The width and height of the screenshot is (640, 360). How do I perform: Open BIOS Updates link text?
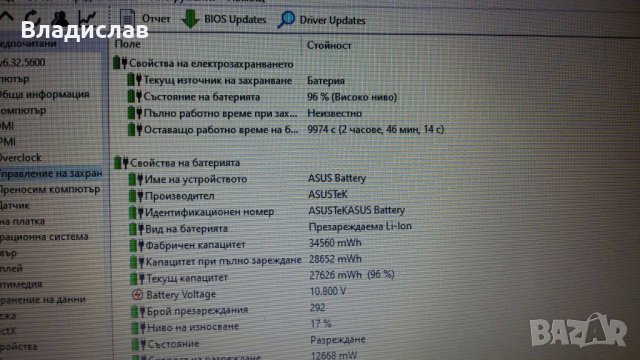pyautogui.click(x=235, y=19)
